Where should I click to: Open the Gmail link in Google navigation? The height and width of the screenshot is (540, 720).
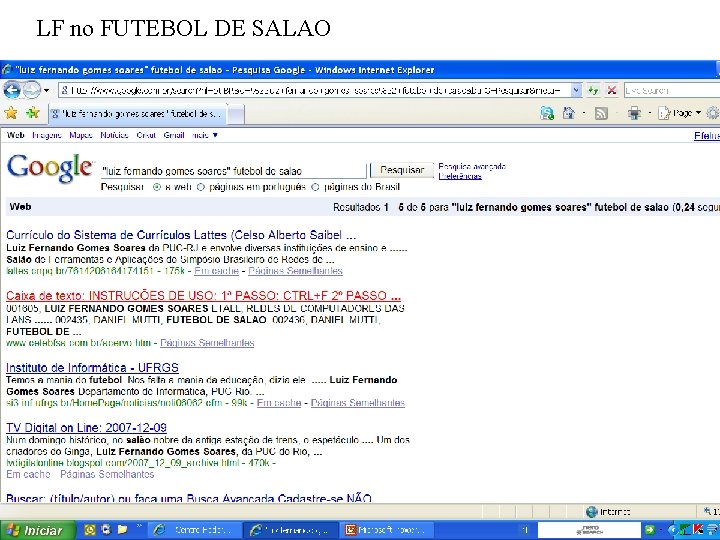pyautogui.click(x=174, y=135)
